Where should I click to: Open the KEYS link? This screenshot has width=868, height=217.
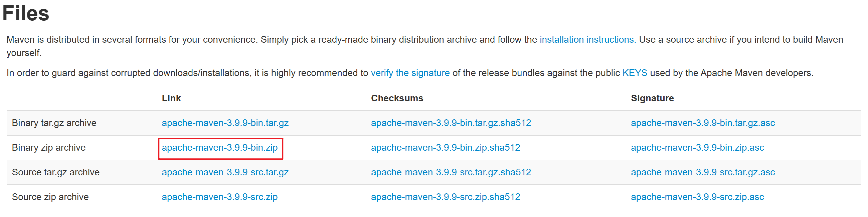click(x=635, y=73)
